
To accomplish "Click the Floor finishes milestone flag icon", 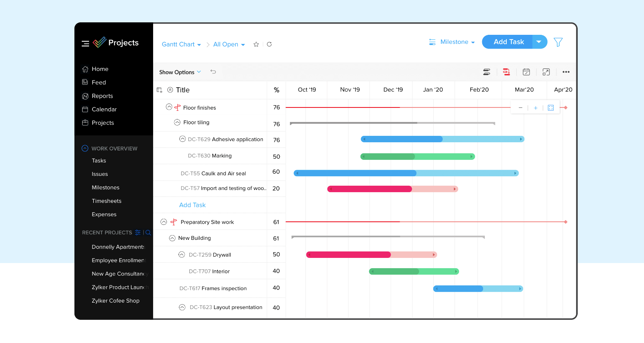I will pos(177,107).
